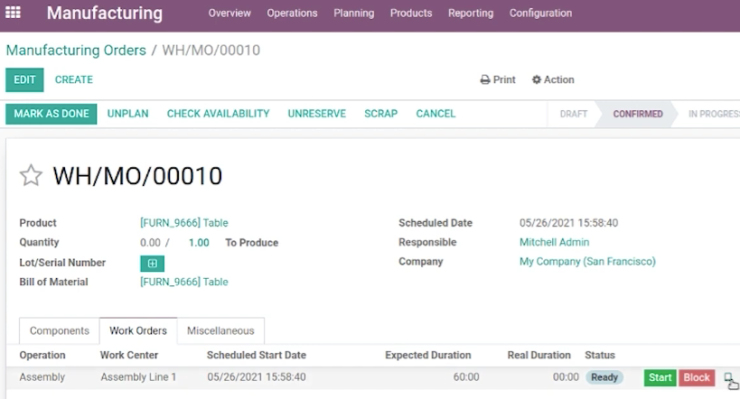
Task: Switch to the Miscellaneous tab
Action: point(220,331)
